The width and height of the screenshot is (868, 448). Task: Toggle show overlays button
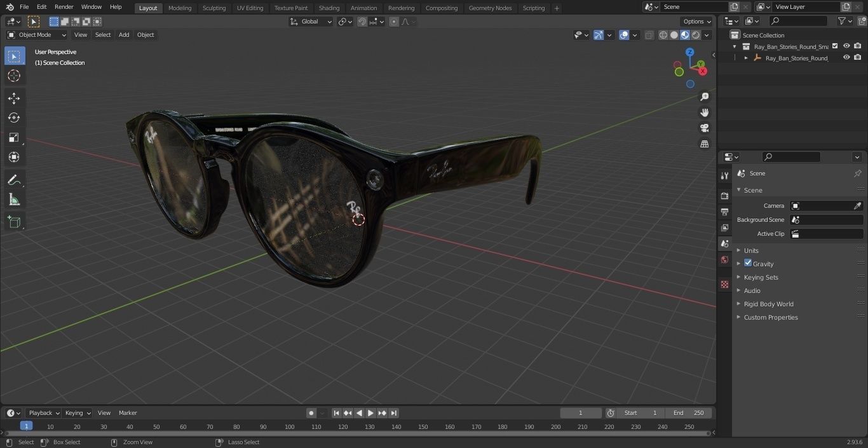[624, 35]
